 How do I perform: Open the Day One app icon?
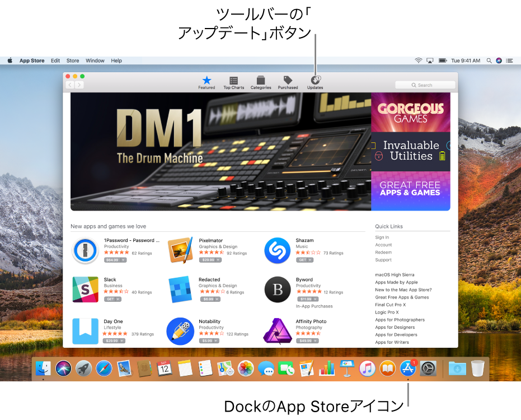[86, 331]
